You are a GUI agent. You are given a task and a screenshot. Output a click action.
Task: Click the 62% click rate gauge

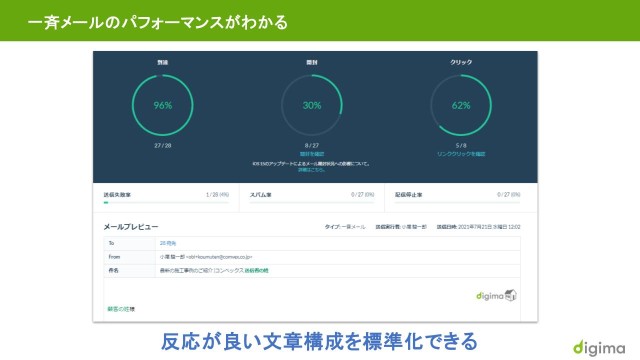[461, 105]
